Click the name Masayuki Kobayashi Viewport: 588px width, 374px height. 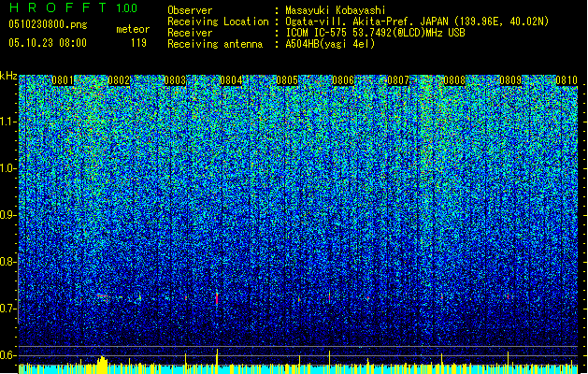click(x=336, y=10)
